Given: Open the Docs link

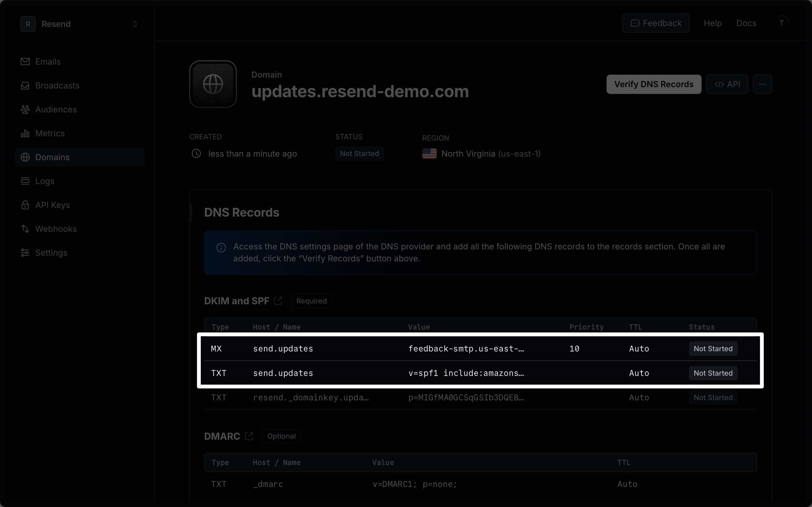Looking at the screenshot, I should coord(746,23).
